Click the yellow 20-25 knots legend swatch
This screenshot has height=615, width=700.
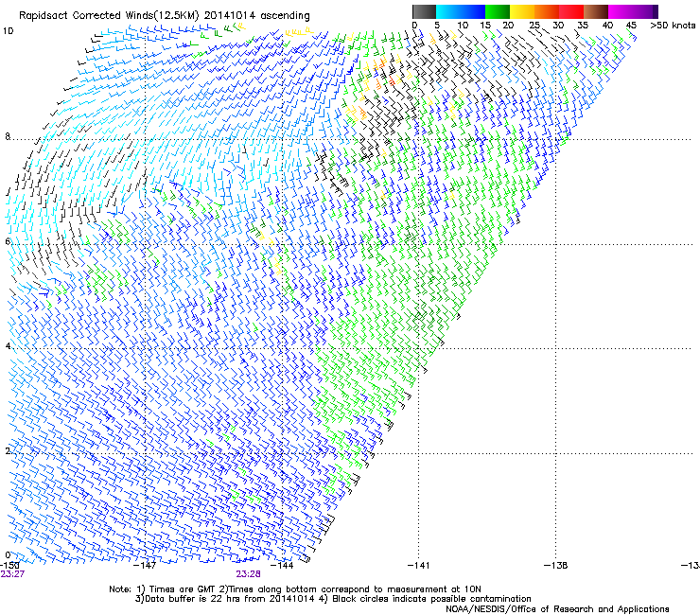click(x=522, y=11)
